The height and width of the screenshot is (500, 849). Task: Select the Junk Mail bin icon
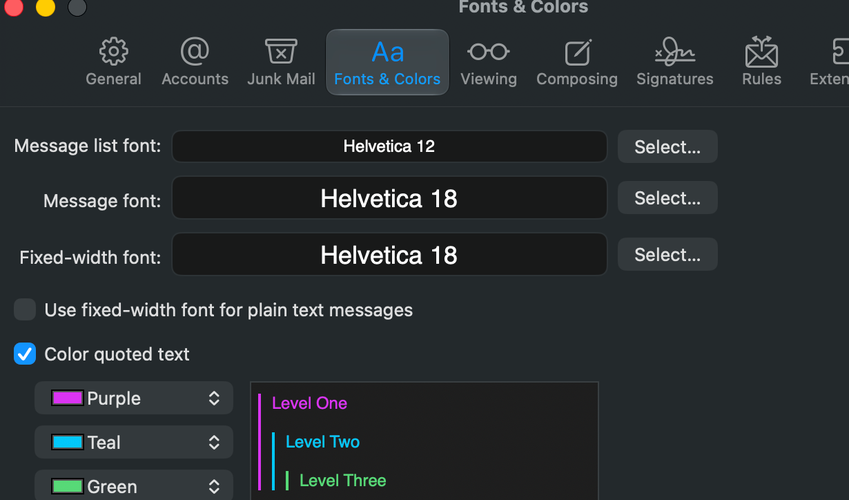pyautogui.click(x=280, y=52)
